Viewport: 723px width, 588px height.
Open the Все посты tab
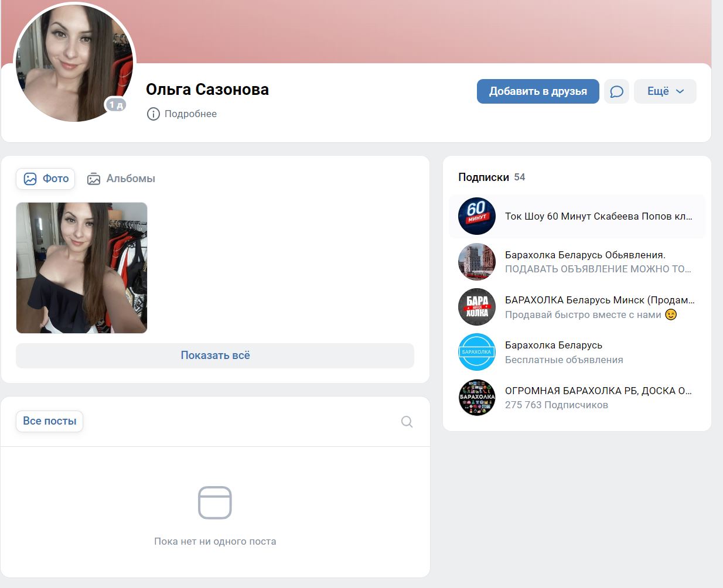tap(49, 421)
